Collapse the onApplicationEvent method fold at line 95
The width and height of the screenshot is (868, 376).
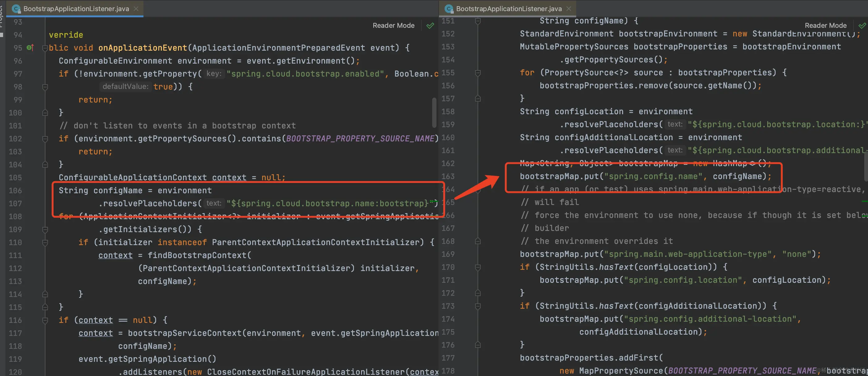pyautogui.click(x=45, y=48)
